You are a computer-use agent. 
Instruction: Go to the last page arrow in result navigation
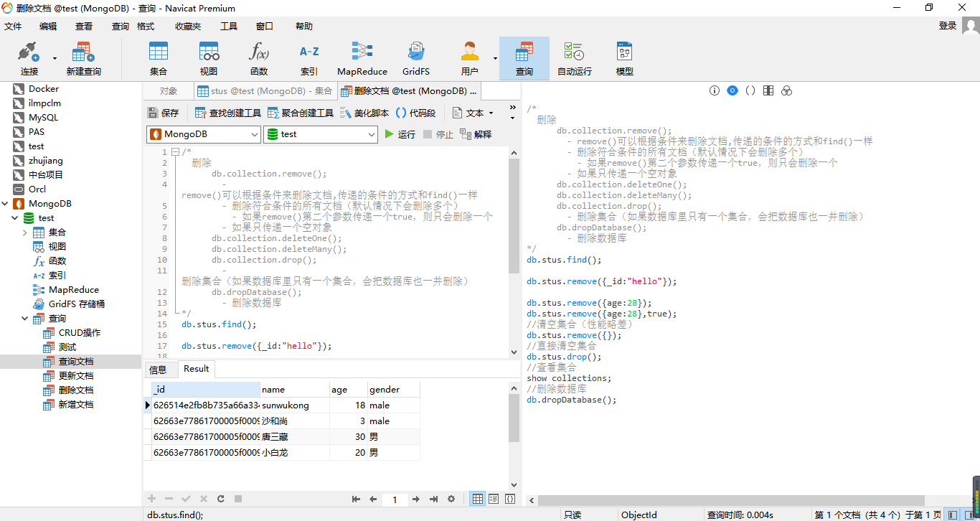(433, 499)
